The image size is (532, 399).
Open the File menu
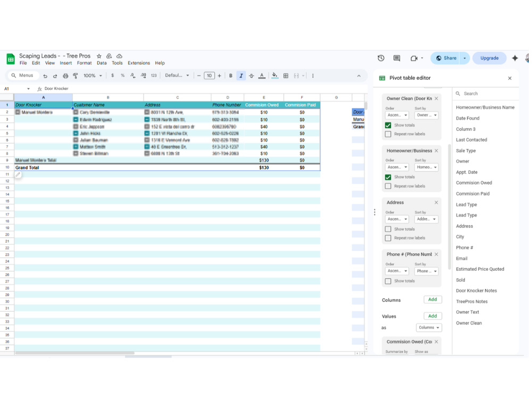pyautogui.click(x=23, y=63)
